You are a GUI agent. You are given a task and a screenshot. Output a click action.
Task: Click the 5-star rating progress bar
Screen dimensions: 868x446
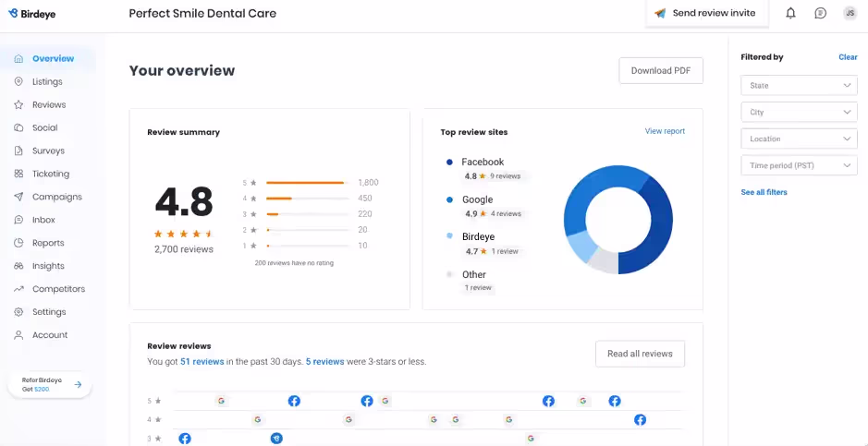click(x=306, y=183)
